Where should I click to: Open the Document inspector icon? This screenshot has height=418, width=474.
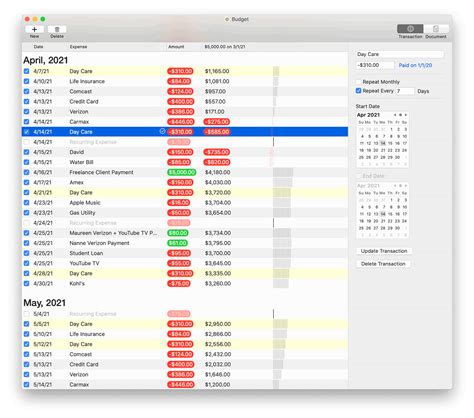(x=436, y=29)
